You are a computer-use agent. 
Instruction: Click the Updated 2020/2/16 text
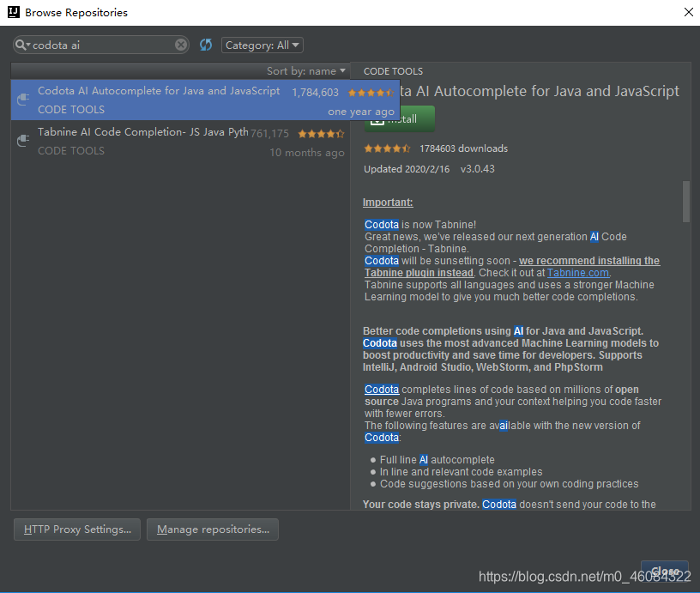407,169
